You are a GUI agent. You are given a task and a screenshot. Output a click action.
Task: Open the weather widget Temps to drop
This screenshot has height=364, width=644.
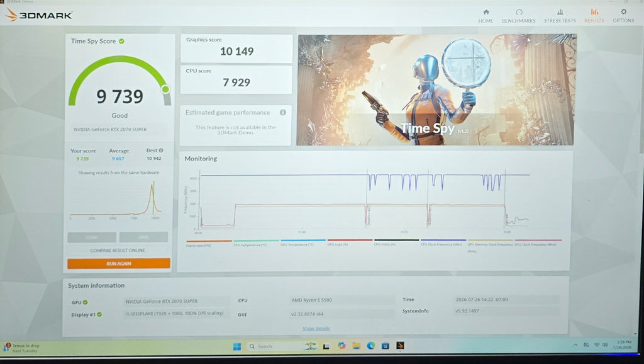(x=21, y=348)
